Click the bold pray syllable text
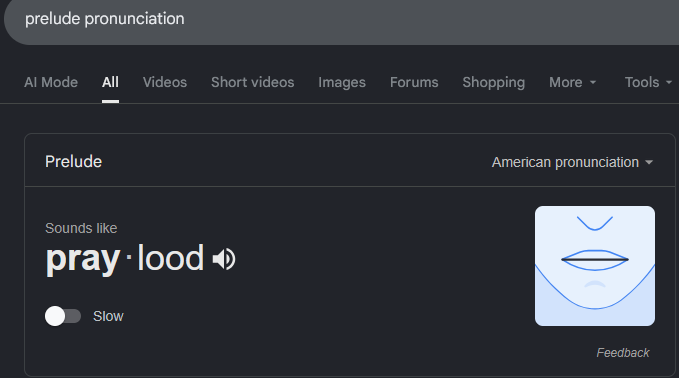 83,259
